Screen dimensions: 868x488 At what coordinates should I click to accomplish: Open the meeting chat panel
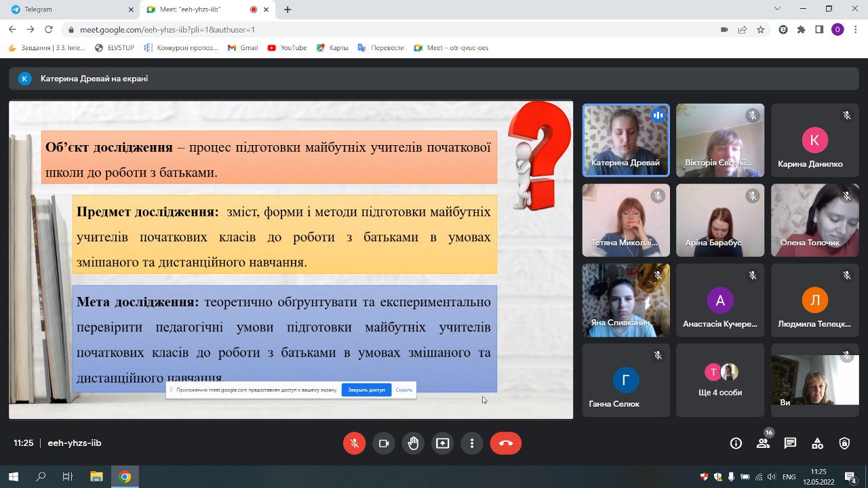pos(790,443)
